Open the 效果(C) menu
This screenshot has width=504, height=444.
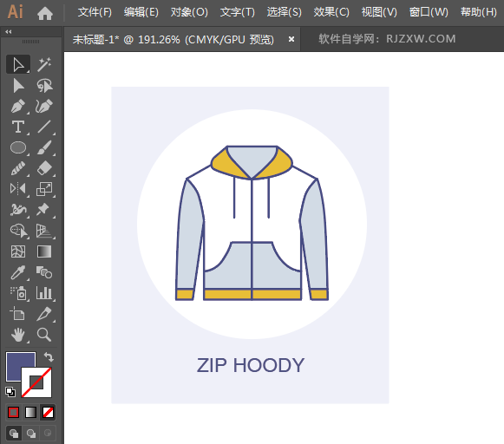point(331,12)
